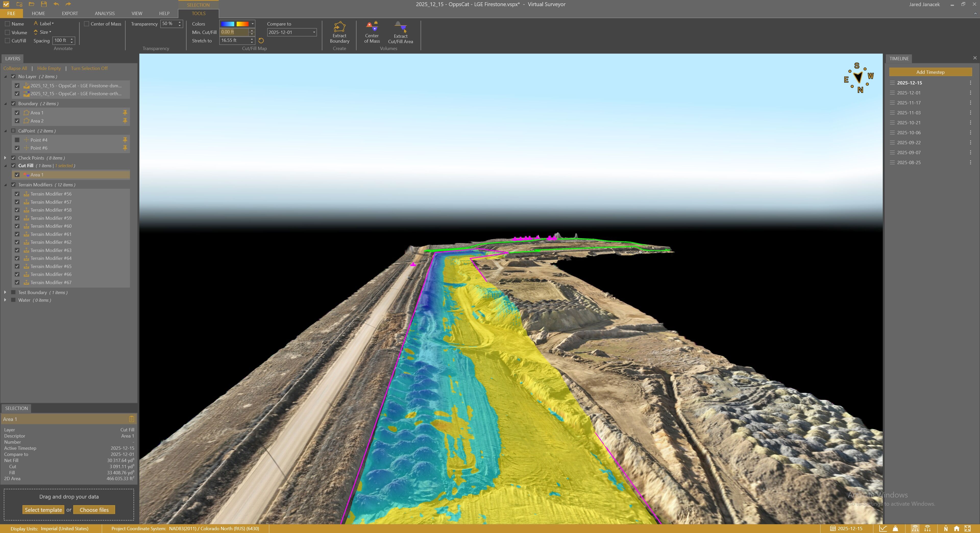Open the Size dropdown
Screen dimensions: 980x533
click(43, 32)
